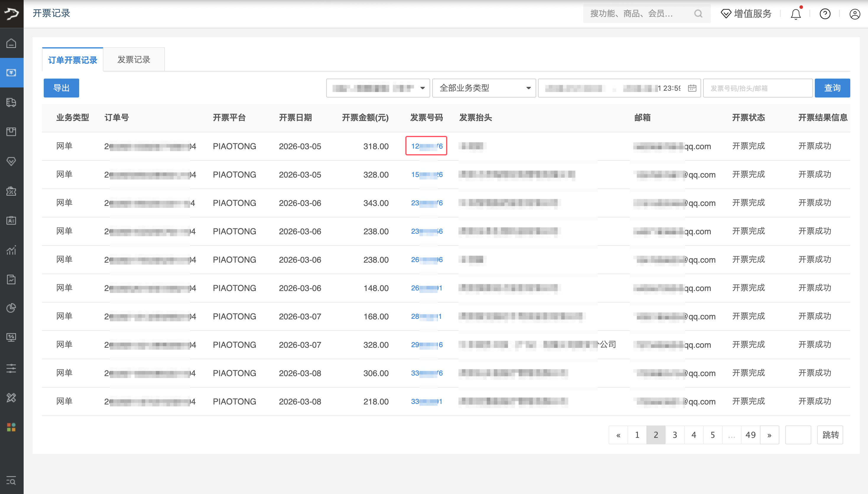
Task: Click the 2026-03-07 date in 168.00 row
Action: click(x=300, y=316)
